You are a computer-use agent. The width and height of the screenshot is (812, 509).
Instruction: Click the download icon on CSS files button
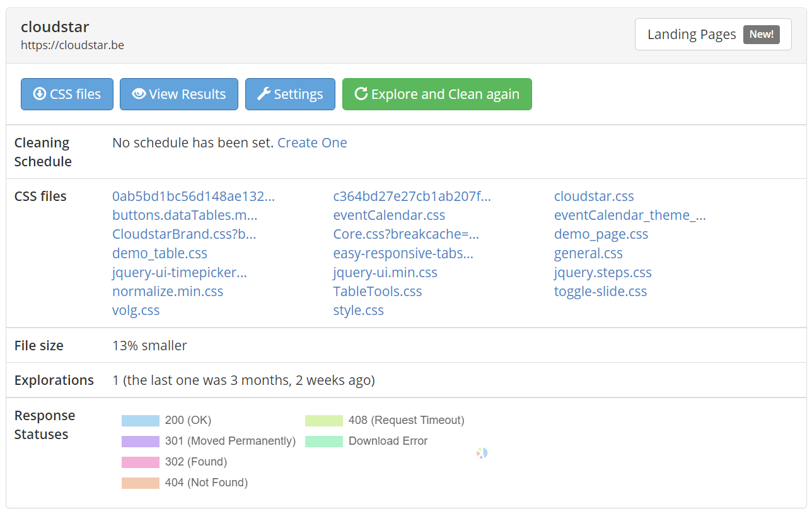point(40,94)
